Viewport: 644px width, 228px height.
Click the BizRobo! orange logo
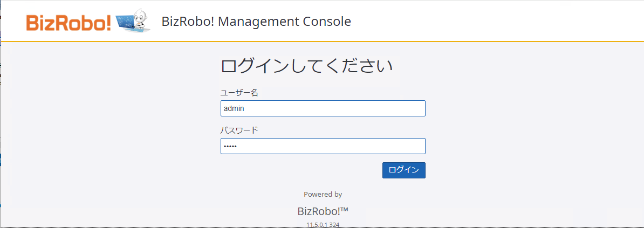pyautogui.click(x=68, y=23)
